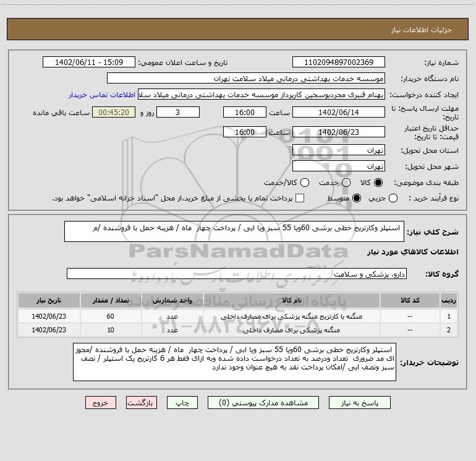Click row number 1 cell
The width and height of the screenshot is (476, 461).
click(x=449, y=316)
